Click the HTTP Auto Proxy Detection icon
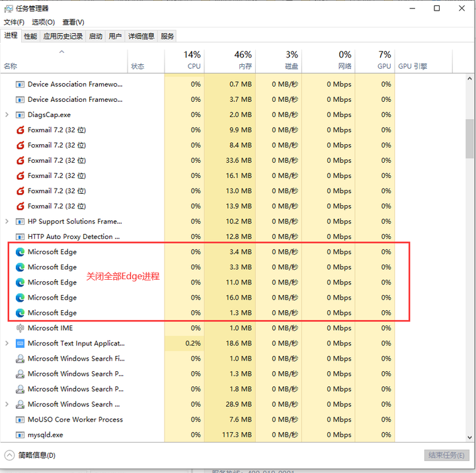Image resolution: width=476 pixels, height=473 pixels. pyautogui.click(x=20, y=237)
